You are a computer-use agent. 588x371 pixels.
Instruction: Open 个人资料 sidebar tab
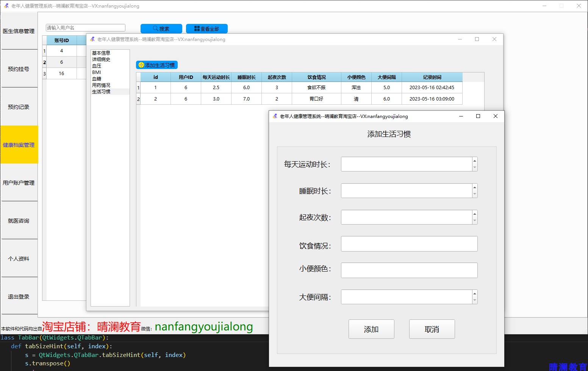(19, 259)
